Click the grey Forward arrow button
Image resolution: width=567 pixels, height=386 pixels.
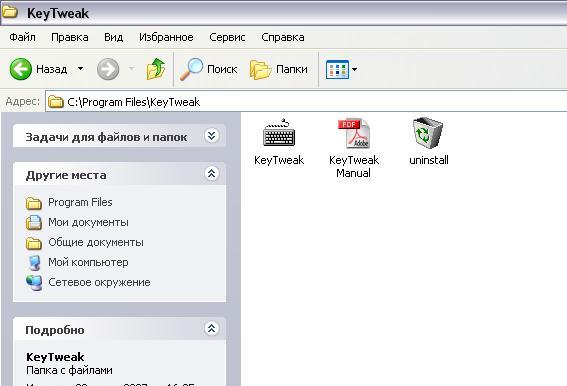108,69
